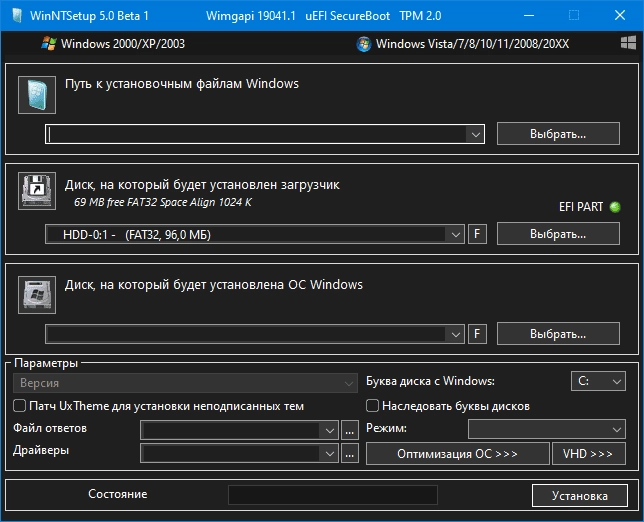Click the boot drive floppy disk icon

tap(37, 191)
